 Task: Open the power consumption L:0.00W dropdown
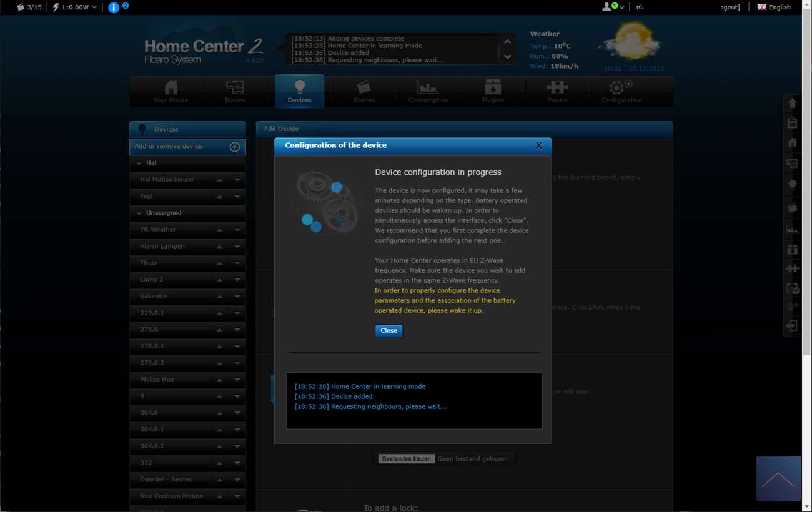tap(75, 7)
